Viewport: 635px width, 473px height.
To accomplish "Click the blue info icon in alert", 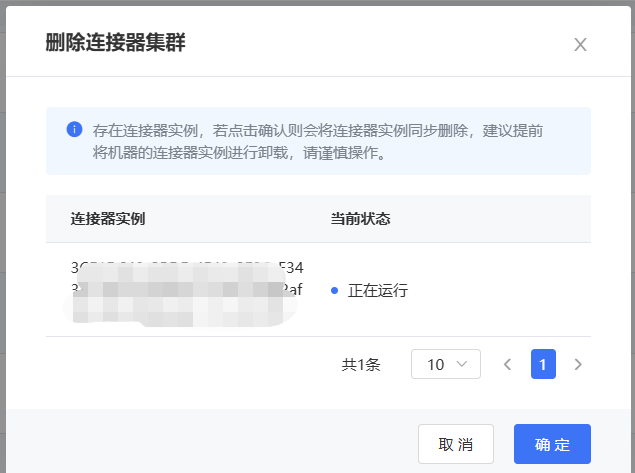I will point(74,129).
